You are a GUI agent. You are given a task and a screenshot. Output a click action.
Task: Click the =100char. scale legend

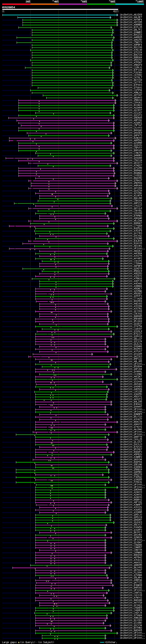[109, 642]
